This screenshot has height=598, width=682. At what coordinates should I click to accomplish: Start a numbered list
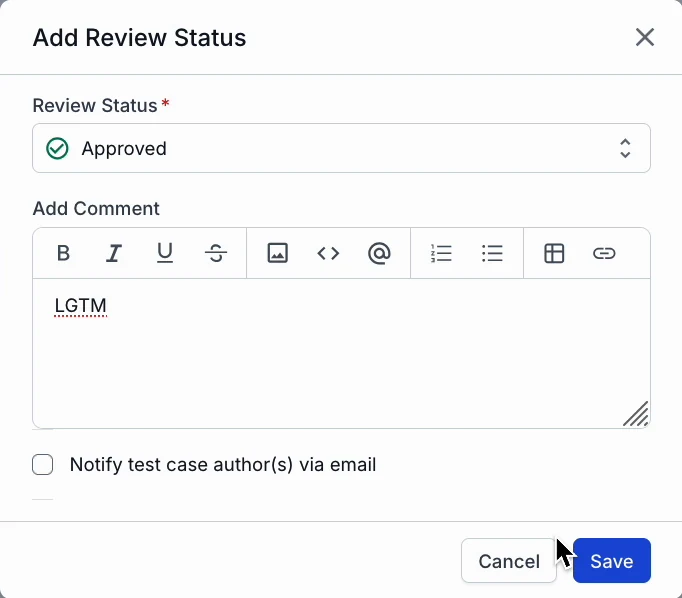click(441, 253)
